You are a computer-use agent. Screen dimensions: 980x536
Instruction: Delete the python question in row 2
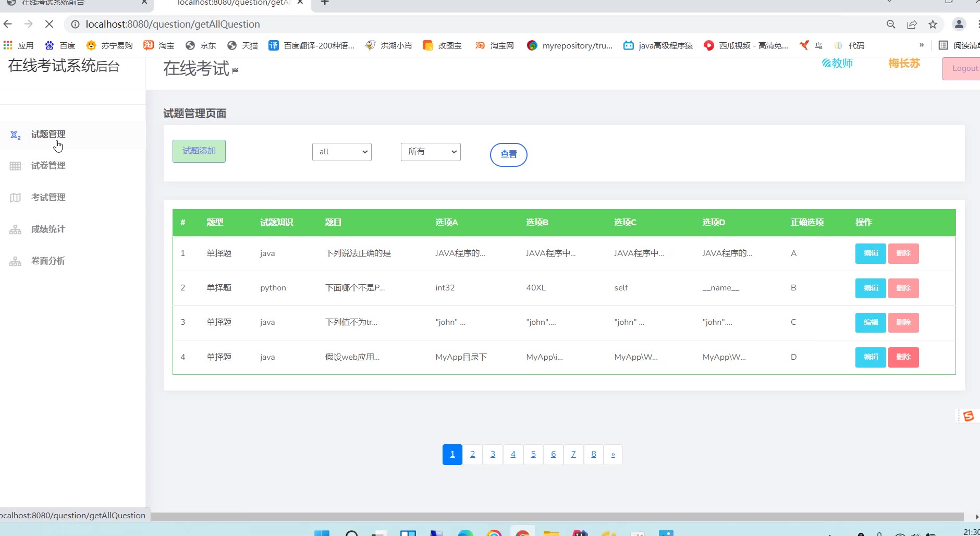(903, 288)
